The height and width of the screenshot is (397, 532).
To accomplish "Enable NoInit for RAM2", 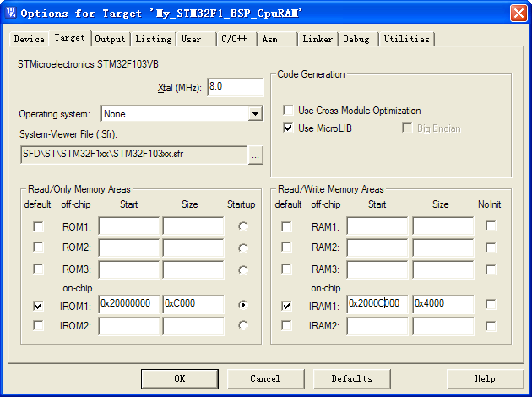I will pos(491,247).
